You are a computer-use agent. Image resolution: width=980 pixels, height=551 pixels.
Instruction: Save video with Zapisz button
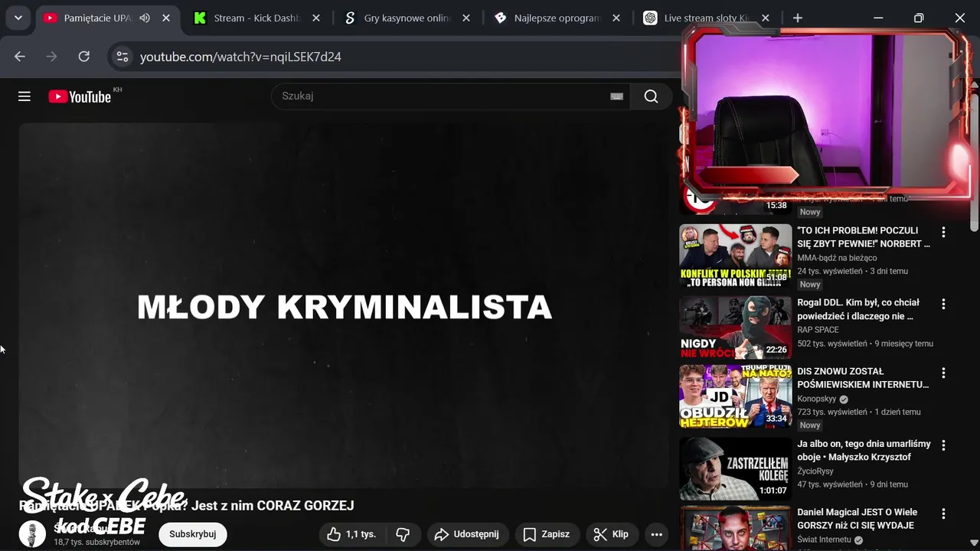(x=547, y=534)
